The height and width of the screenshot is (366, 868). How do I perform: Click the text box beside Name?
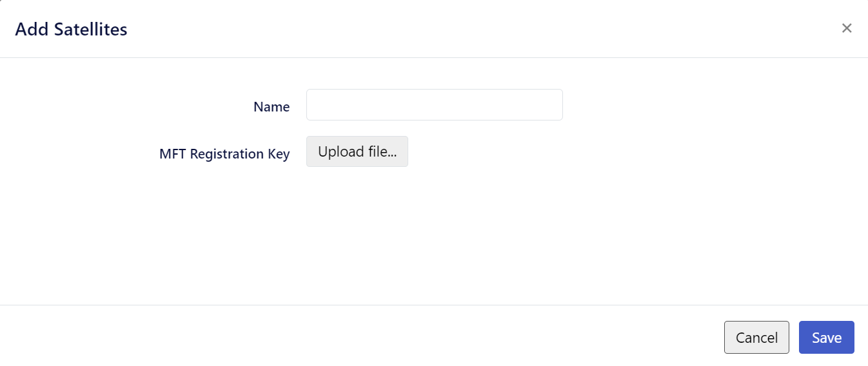coord(434,104)
